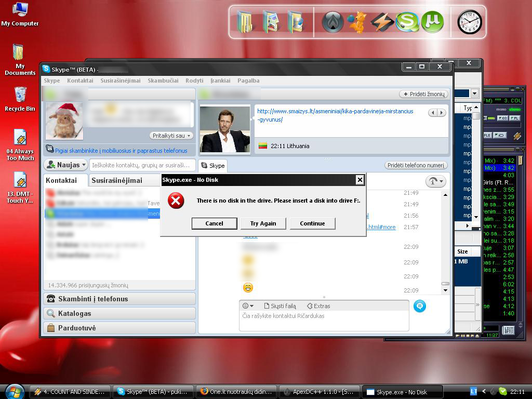Viewport: 532px width, 399px height.
Task: Click 'Siųsti failą' in the chat toolbar
Action: click(x=280, y=305)
